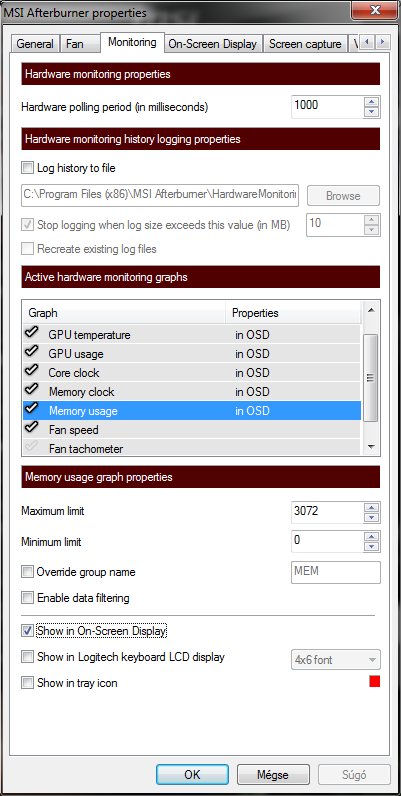The width and height of the screenshot is (401, 796).
Task: Select the GPU temperature row
Action: tap(192, 335)
